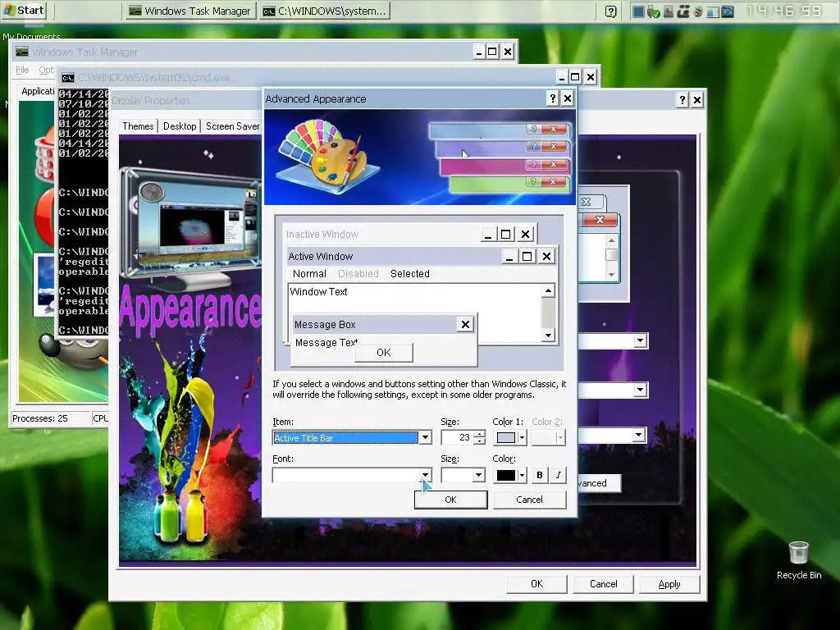Click the preview Message Box OK button
This screenshot has height=630, width=840.
click(x=384, y=352)
